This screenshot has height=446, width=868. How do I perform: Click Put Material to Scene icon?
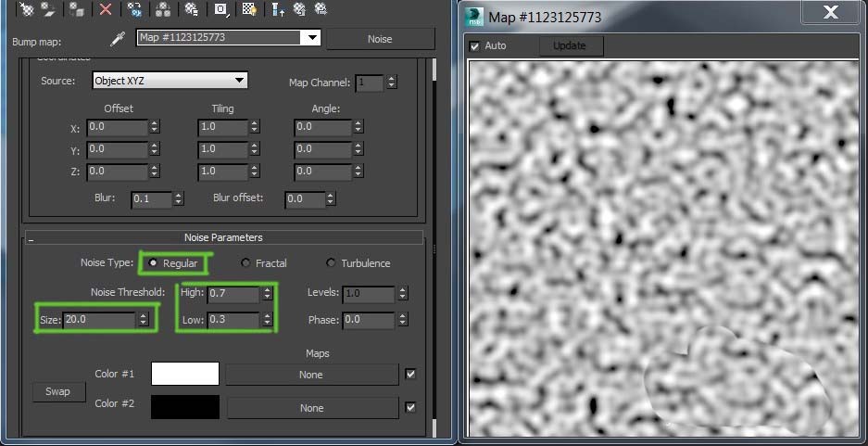49,9
